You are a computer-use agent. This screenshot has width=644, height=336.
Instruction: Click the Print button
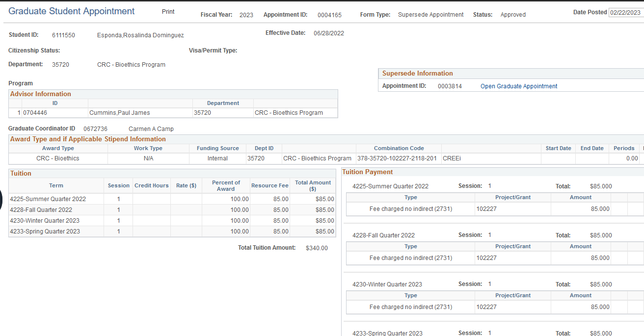[168, 12]
